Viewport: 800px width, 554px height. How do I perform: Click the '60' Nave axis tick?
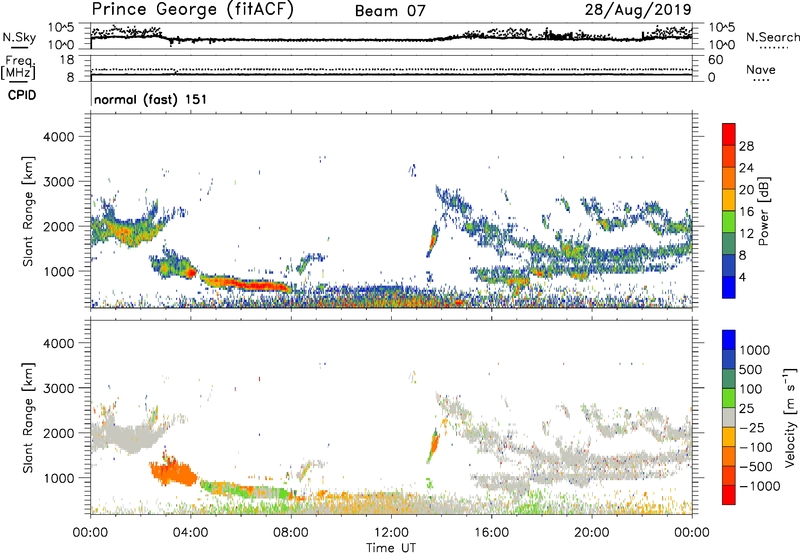[x=715, y=60]
